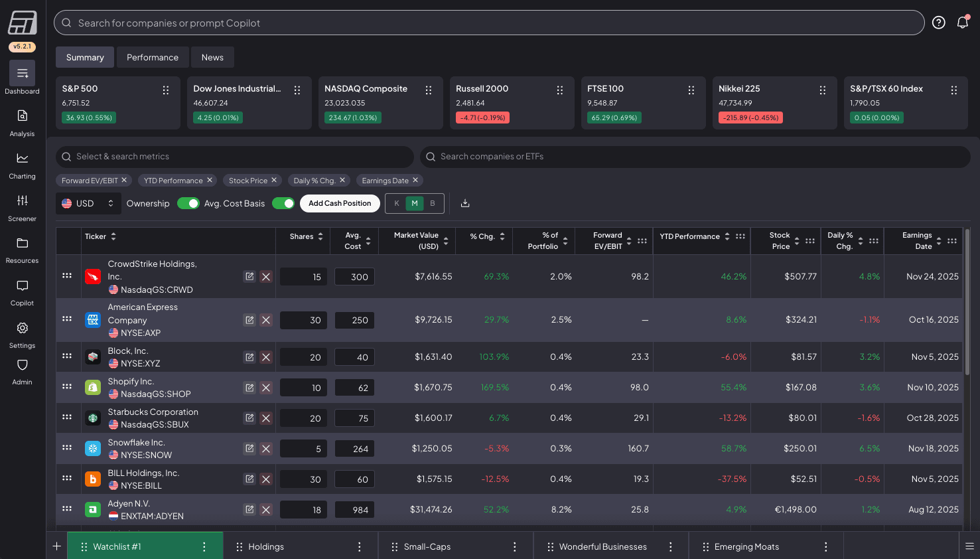Click the Add Cash Position button

[x=340, y=203]
